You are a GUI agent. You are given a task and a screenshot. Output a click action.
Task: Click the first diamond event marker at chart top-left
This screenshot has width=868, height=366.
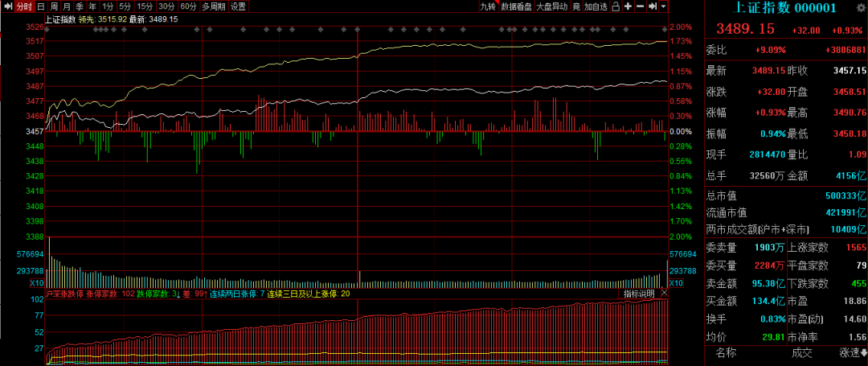[x=47, y=29]
